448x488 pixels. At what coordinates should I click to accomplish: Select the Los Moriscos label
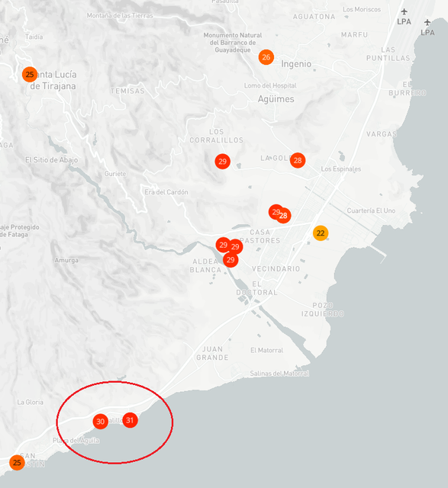point(362,9)
